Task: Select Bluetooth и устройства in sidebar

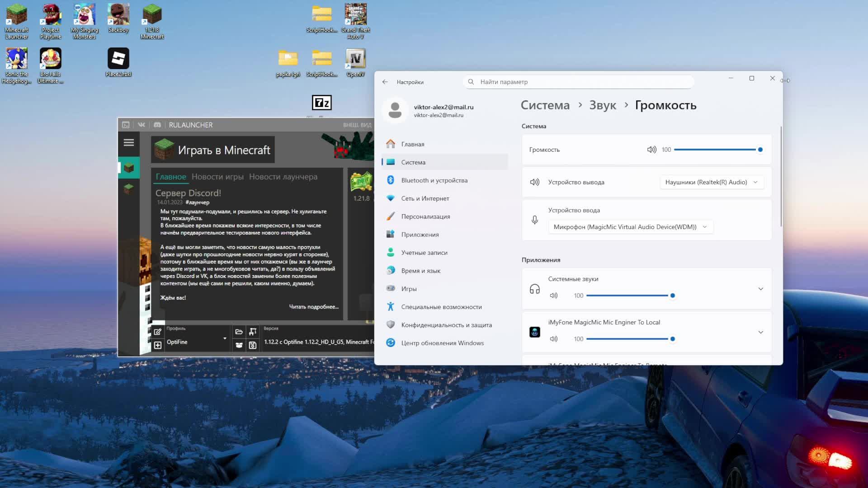Action: pyautogui.click(x=434, y=180)
